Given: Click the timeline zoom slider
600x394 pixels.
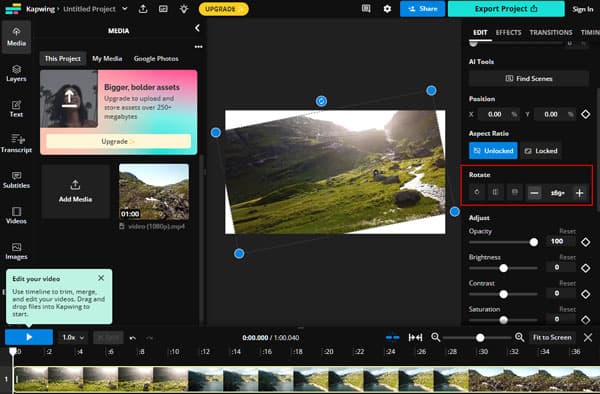Looking at the screenshot, I should (x=477, y=337).
